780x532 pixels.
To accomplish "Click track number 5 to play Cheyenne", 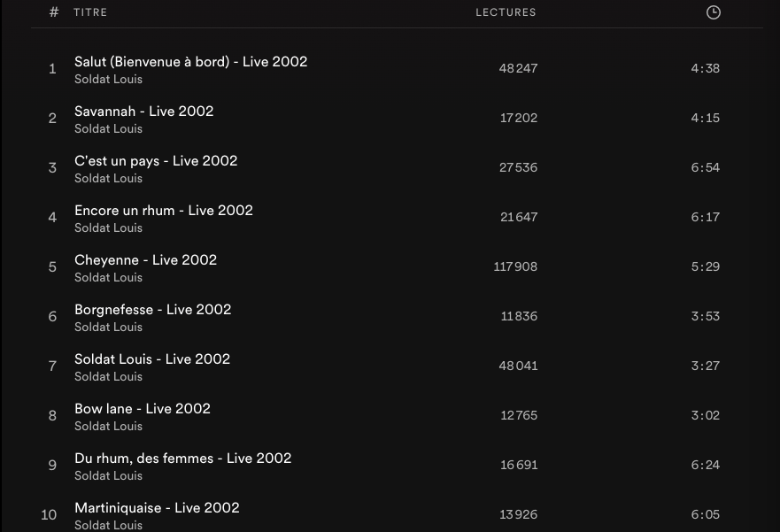I will (x=52, y=267).
